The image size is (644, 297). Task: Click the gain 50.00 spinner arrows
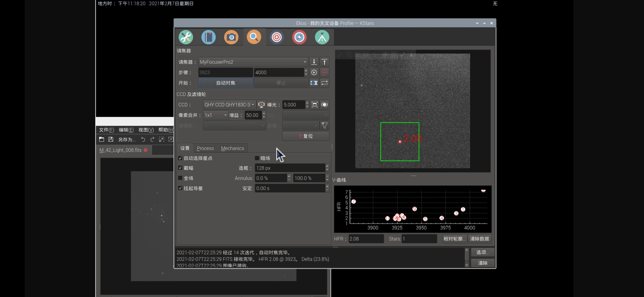click(x=264, y=115)
